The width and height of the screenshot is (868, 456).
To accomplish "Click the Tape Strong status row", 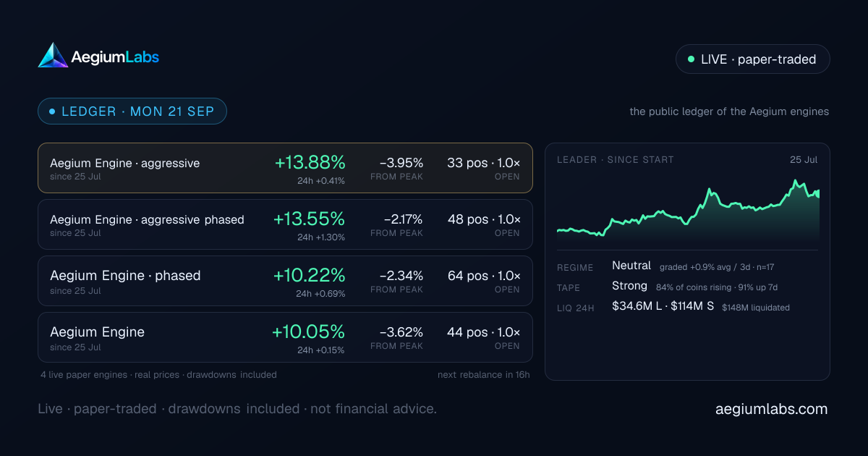I will coord(667,287).
